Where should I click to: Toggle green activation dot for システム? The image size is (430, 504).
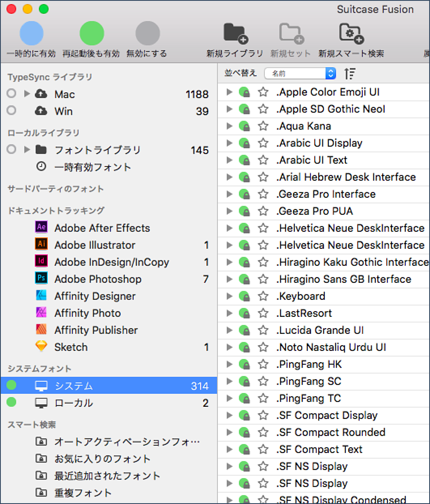[x=11, y=385]
